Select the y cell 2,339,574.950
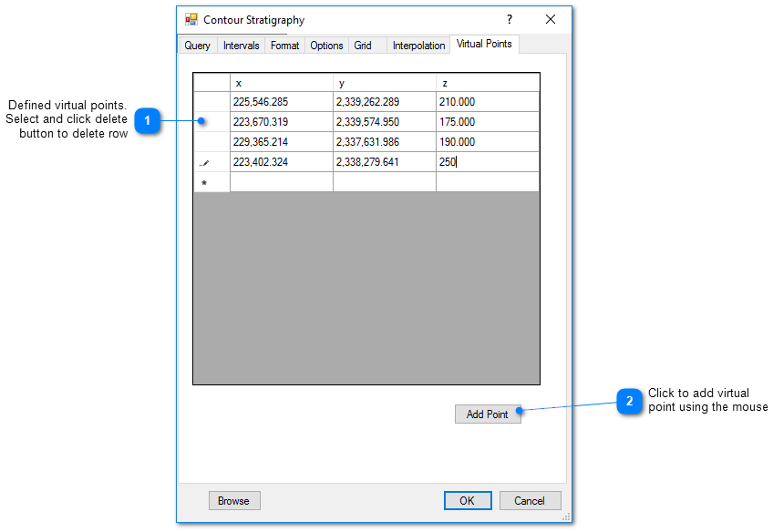This screenshot has width=773, height=532. point(384,122)
